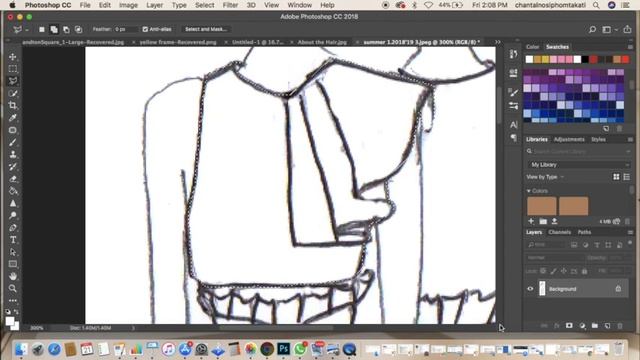Select the first tan color in Libraries
This screenshot has width=640, height=360.
(x=542, y=206)
